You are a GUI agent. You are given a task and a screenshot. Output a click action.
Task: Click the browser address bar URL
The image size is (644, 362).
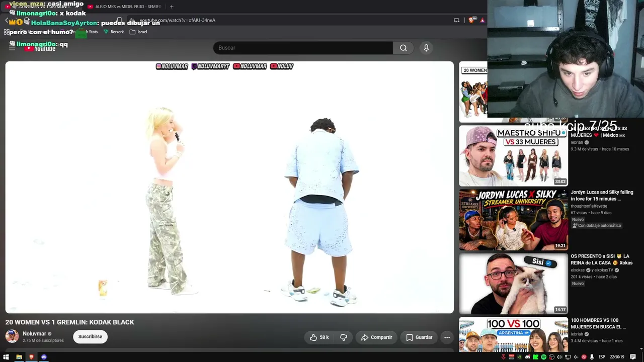point(178,20)
